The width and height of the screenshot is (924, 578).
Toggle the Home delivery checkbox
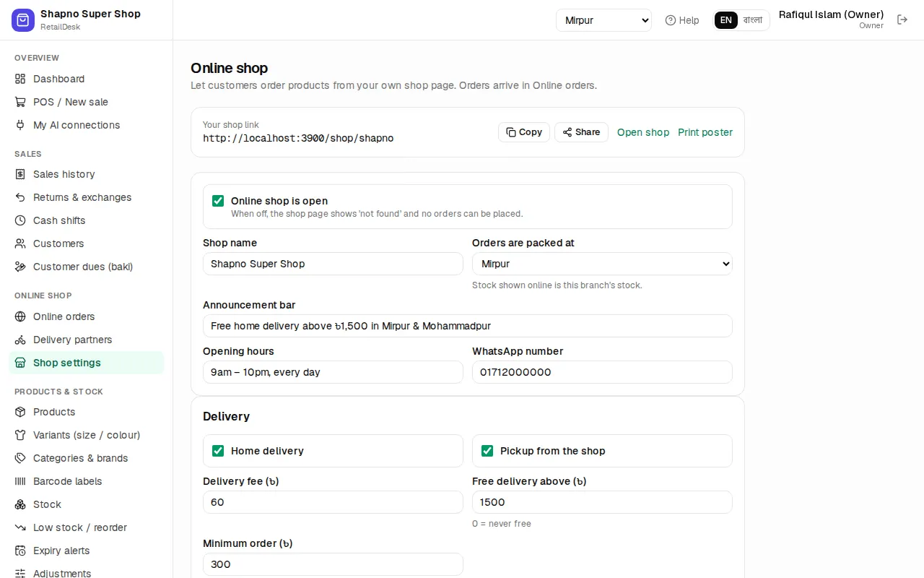[x=218, y=451]
